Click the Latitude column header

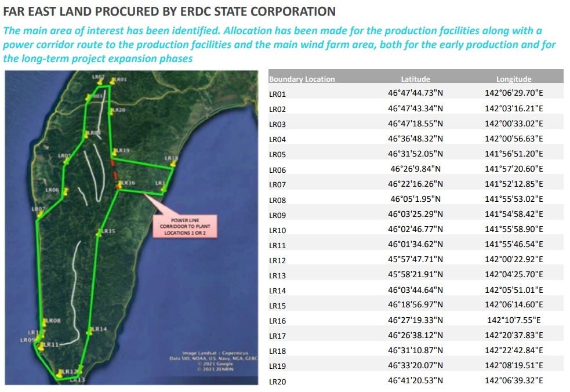click(415, 79)
